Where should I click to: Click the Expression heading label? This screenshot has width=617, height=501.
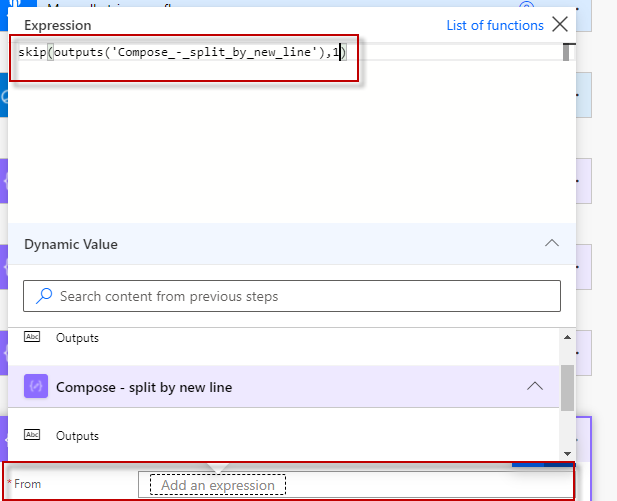click(57, 25)
